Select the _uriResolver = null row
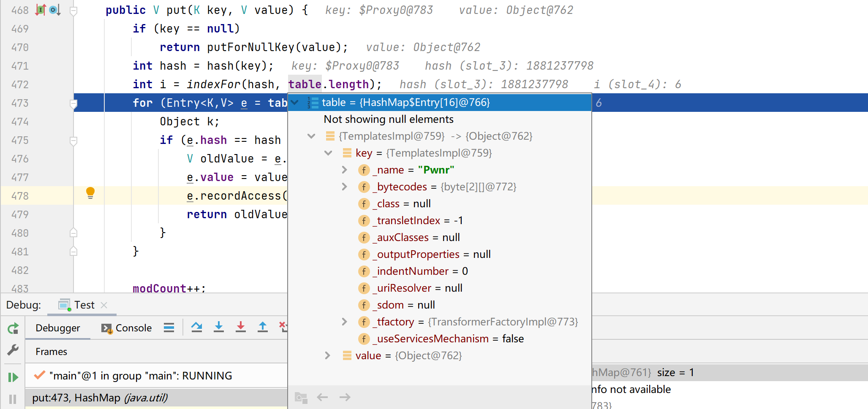Image resolution: width=868 pixels, height=409 pixels. (439, 288)
